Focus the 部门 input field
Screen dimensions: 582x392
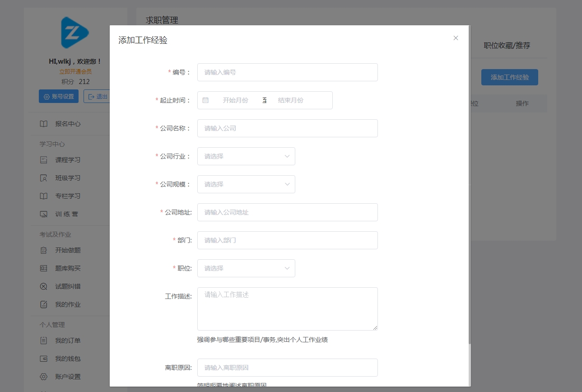(287, 240)
